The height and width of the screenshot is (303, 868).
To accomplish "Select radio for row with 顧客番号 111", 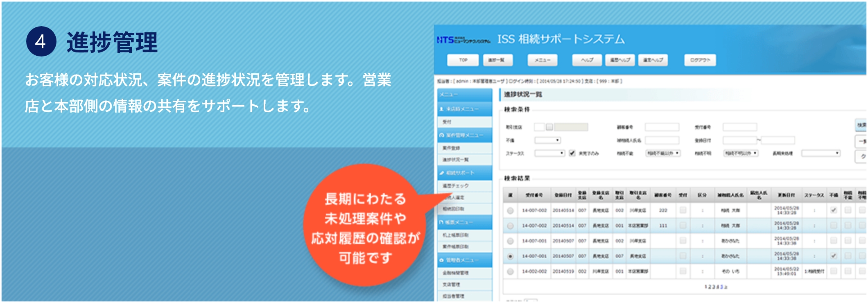I will tap(510, 226).
